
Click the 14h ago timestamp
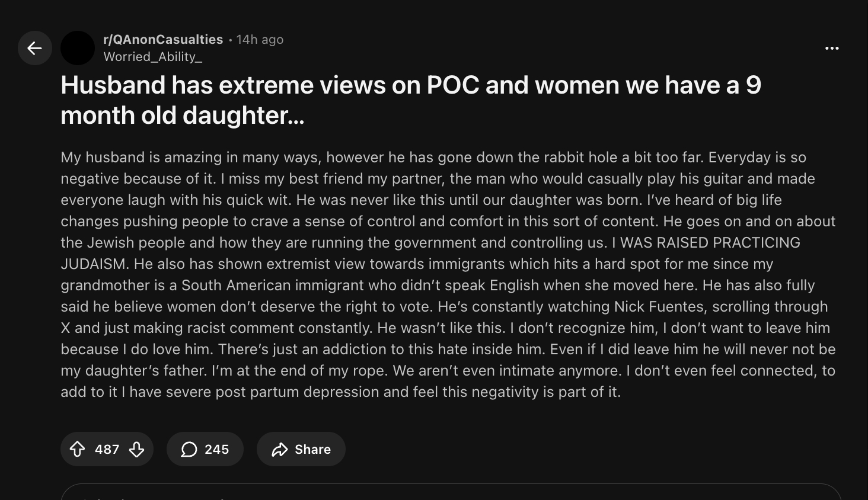pyautogui.click(x=260, y=40)
